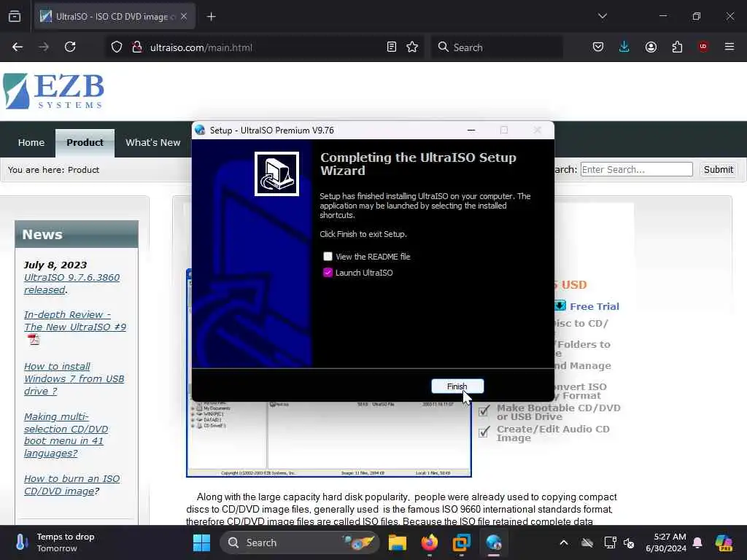This screenshot has width=747, height=560.
Task: Uncheck the Launch UltraISO checkbox
Action: coord(328,273)
